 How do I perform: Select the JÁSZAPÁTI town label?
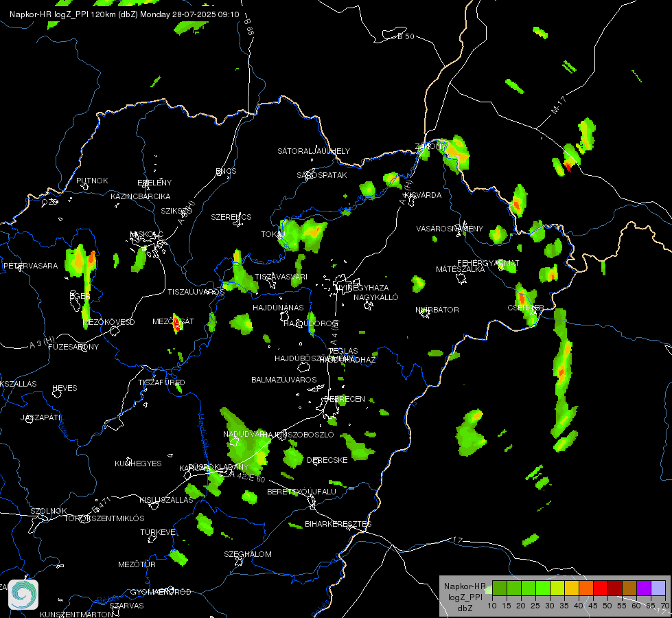pos(40,417)
